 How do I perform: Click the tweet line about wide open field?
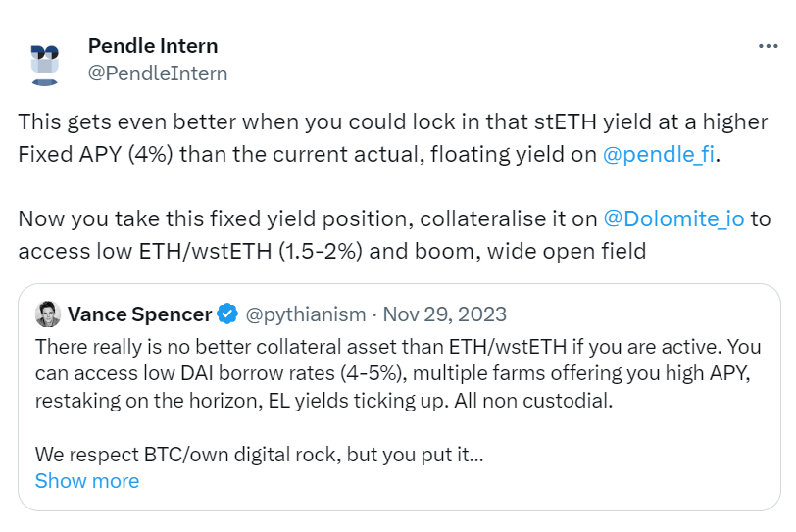tap(332, 251)
